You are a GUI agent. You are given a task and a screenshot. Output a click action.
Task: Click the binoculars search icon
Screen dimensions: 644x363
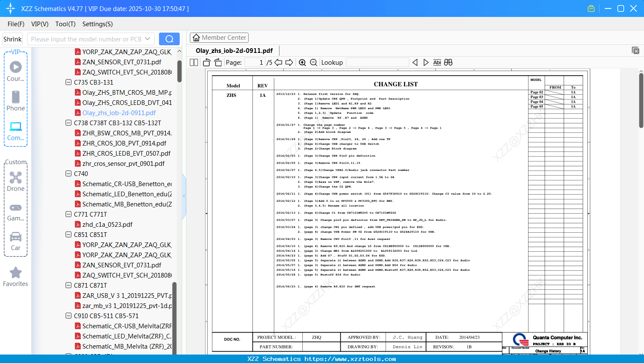(448, 63)
